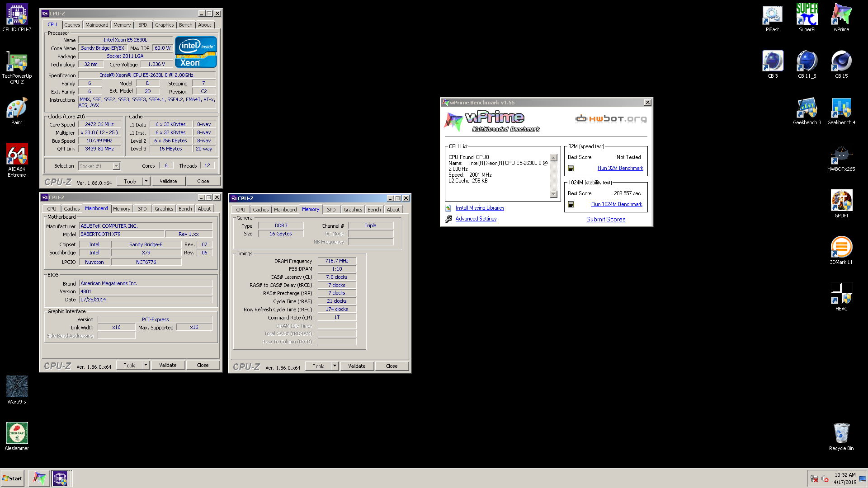Expand the Tools dropdown arrow in Memory window
Image resolution: width=868 pixels, height=488 pixels.
click(335, 366)
